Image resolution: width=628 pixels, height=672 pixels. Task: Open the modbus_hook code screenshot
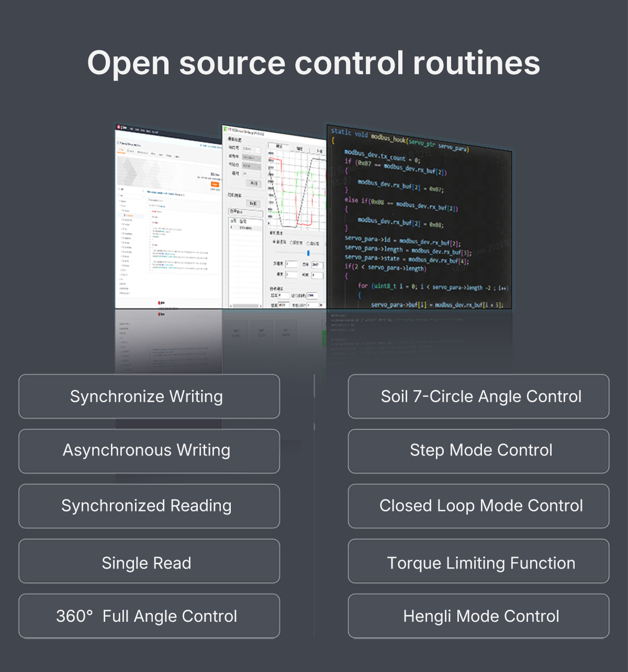[x=419, y=220]
